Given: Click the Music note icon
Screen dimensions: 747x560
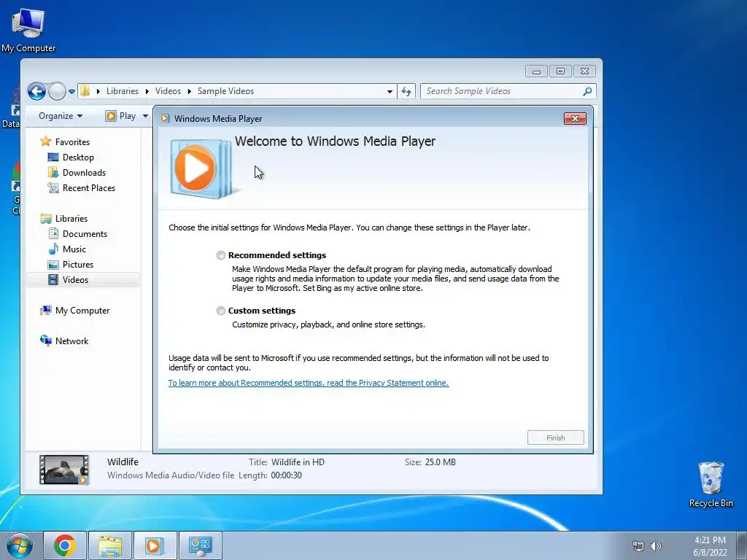Looking at the screenshot, I should point(53,249).
